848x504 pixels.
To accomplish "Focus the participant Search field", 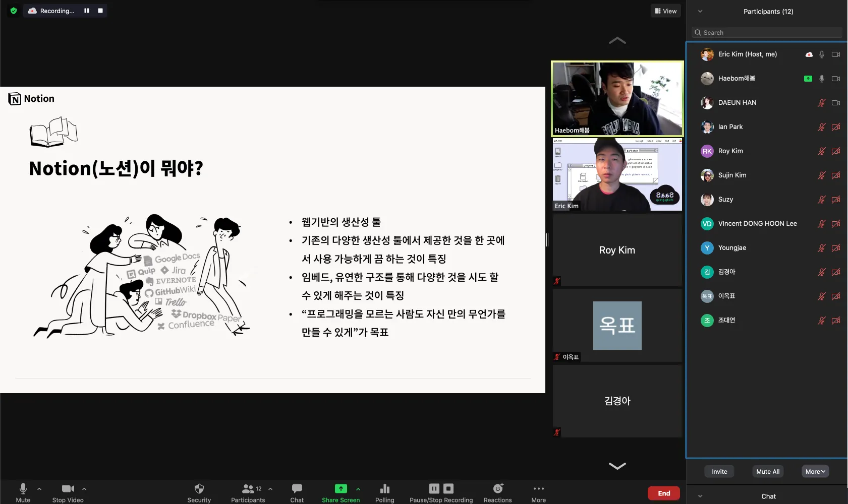I will [767, 33].
